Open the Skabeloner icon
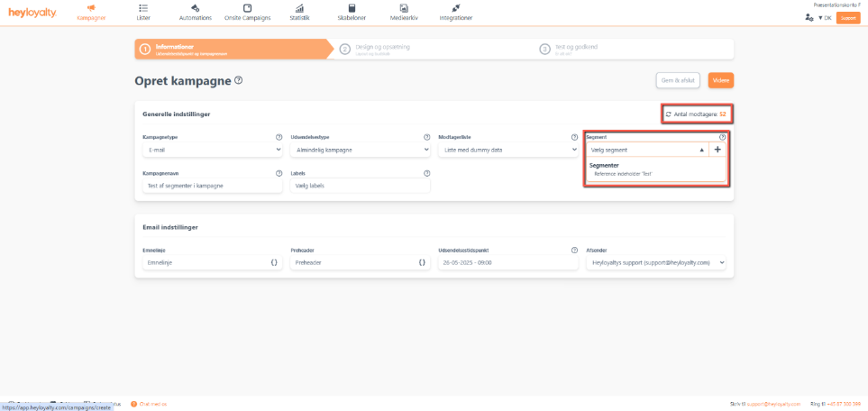Viewport: 868px width, 411px height. 352,8
